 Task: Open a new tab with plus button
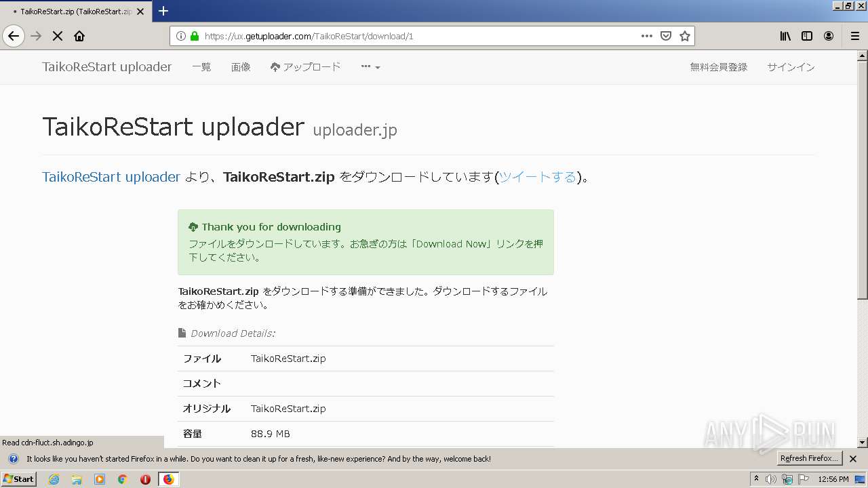click(163, 11)
